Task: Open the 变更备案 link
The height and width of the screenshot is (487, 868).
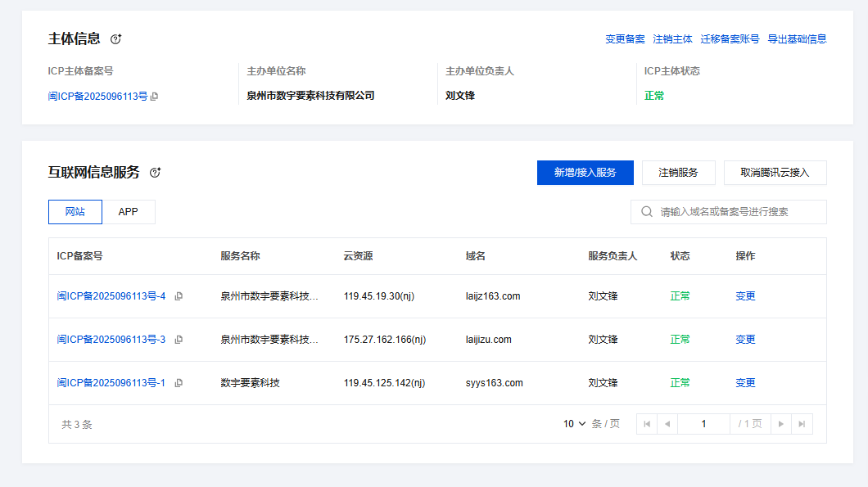Action: click(x=625, y=39)
